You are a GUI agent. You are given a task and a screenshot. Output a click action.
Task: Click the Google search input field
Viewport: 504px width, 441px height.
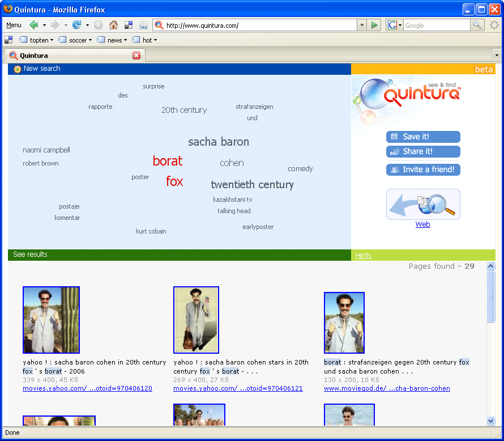pos(437,25)
